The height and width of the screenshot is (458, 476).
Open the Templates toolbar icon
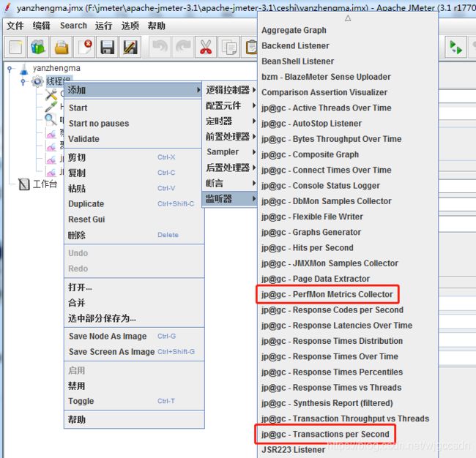click(39, 48)
